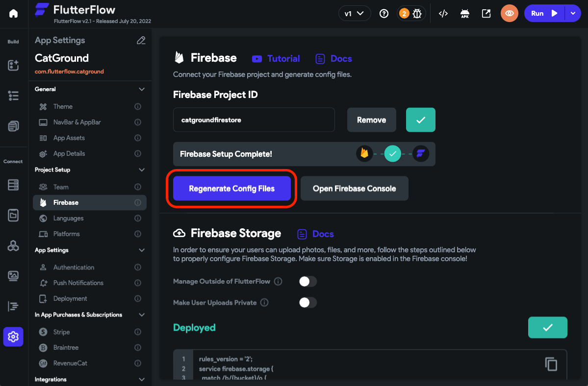Open Theme settings

[90, 107]
